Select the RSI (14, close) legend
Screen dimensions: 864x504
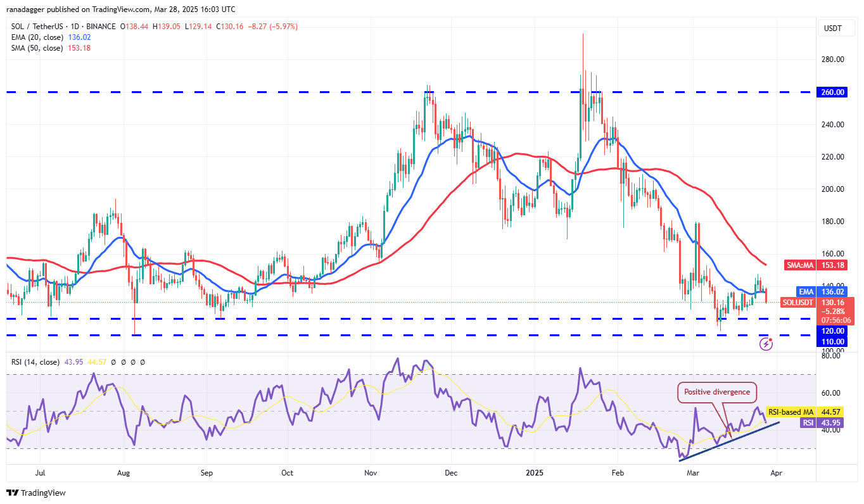[x=35, y=362]
